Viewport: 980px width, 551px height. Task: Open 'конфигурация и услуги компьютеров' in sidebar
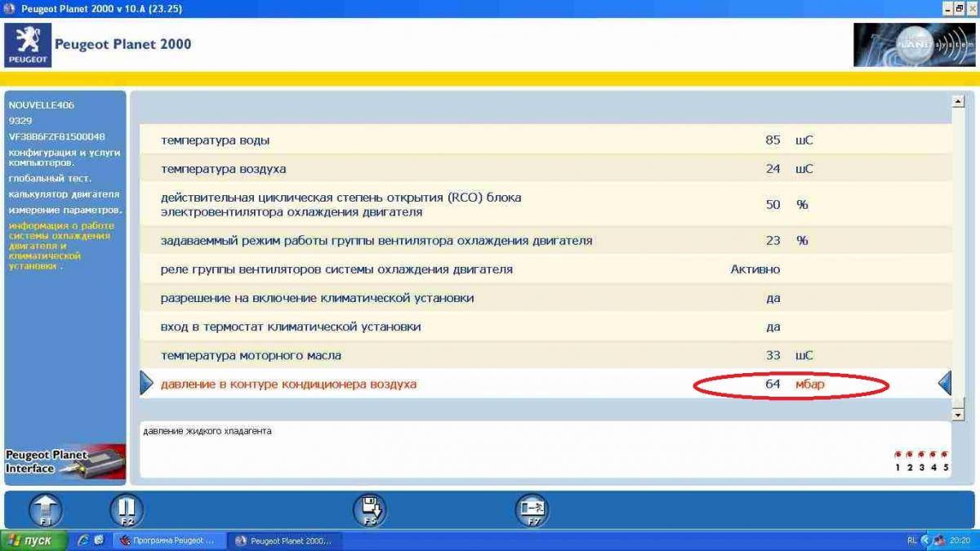[65, 158]
